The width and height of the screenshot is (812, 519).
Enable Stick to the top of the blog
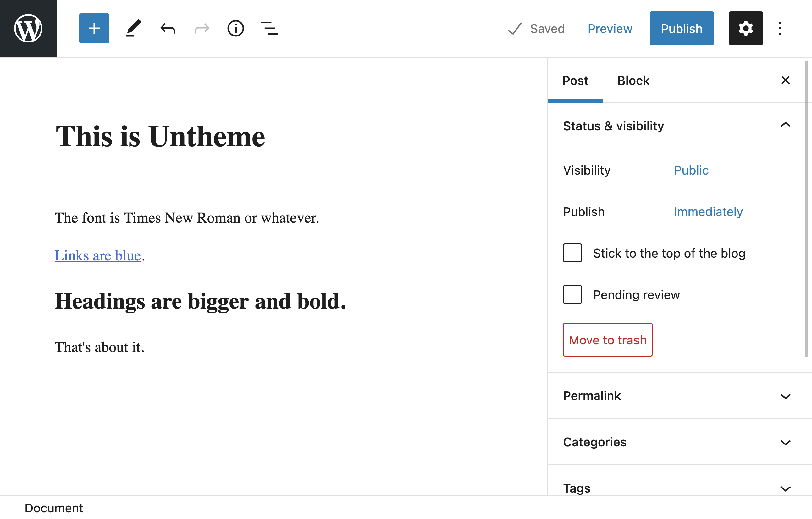tap(572, 253)
